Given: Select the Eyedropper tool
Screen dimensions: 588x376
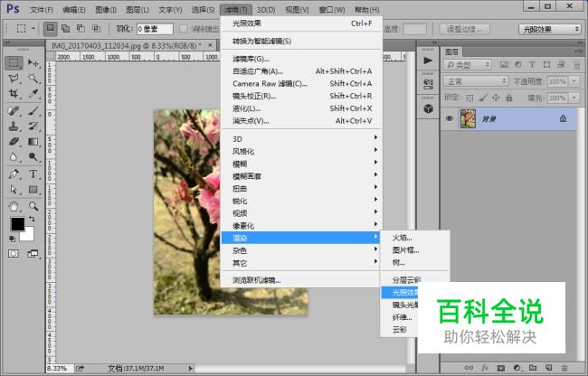Looking at the screenshot, I should tap(33, 94).
